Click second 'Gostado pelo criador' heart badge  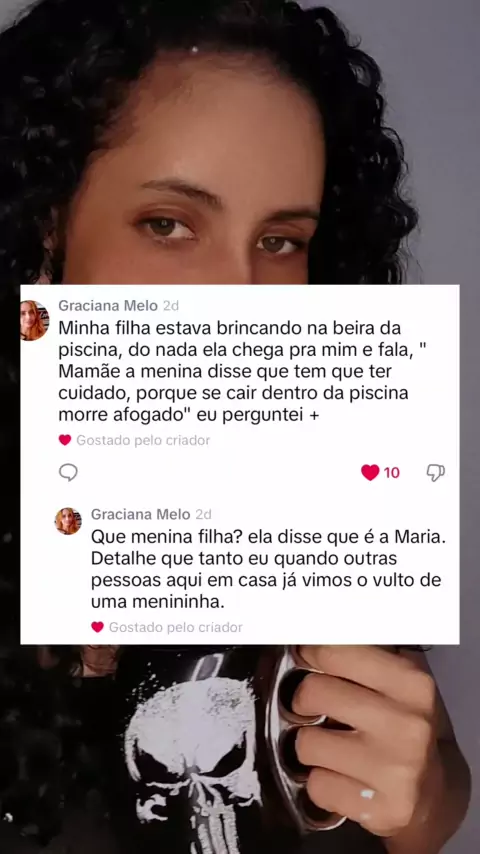pos(98,627)
